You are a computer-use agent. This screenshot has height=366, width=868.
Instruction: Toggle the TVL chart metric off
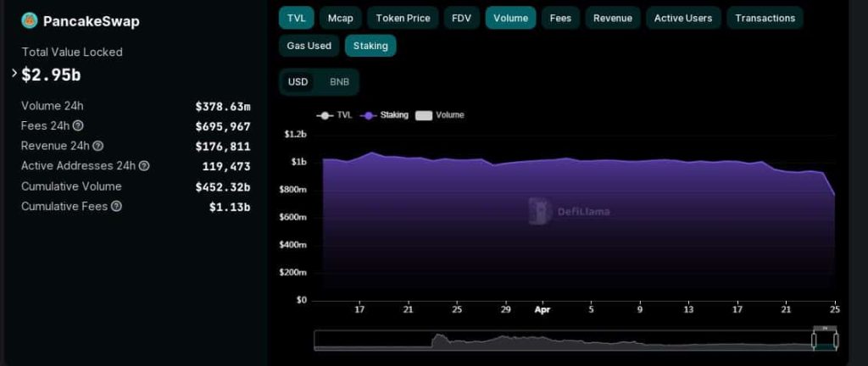296,18
